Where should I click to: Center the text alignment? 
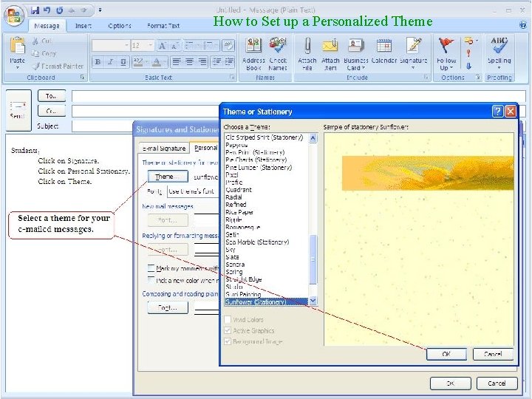[189, 62]
